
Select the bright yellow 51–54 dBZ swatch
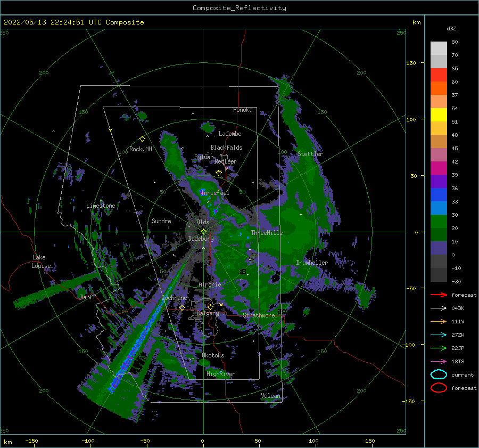click(439, 115)
